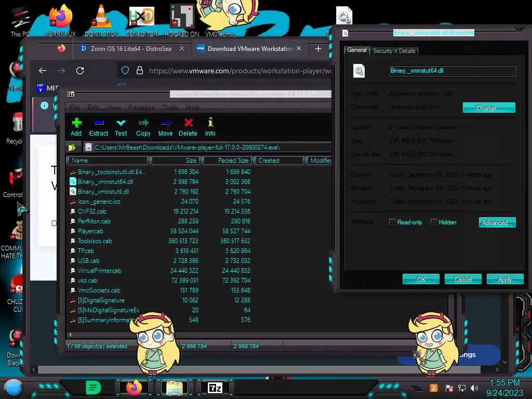Select the OVF32.cab file row

coord(161,211)
